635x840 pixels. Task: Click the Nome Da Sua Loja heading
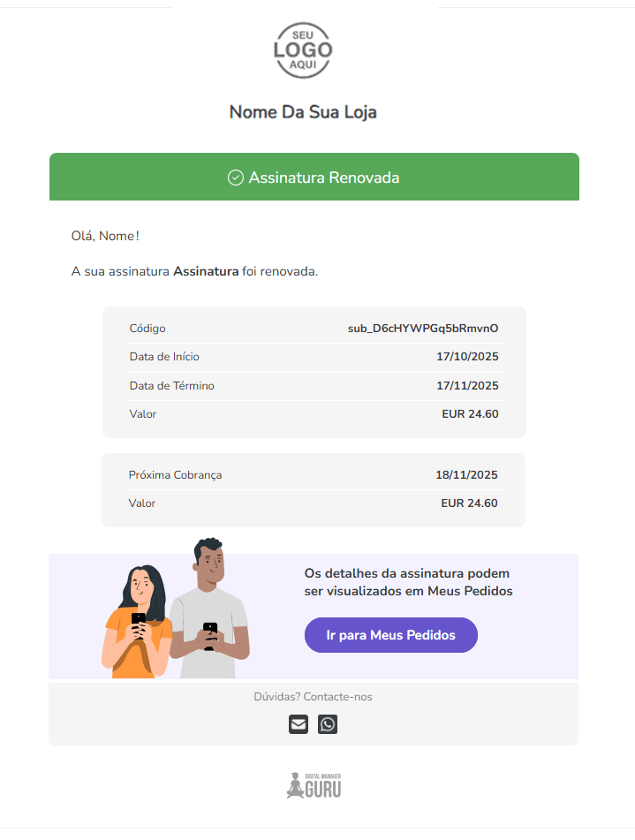[302, 112]
